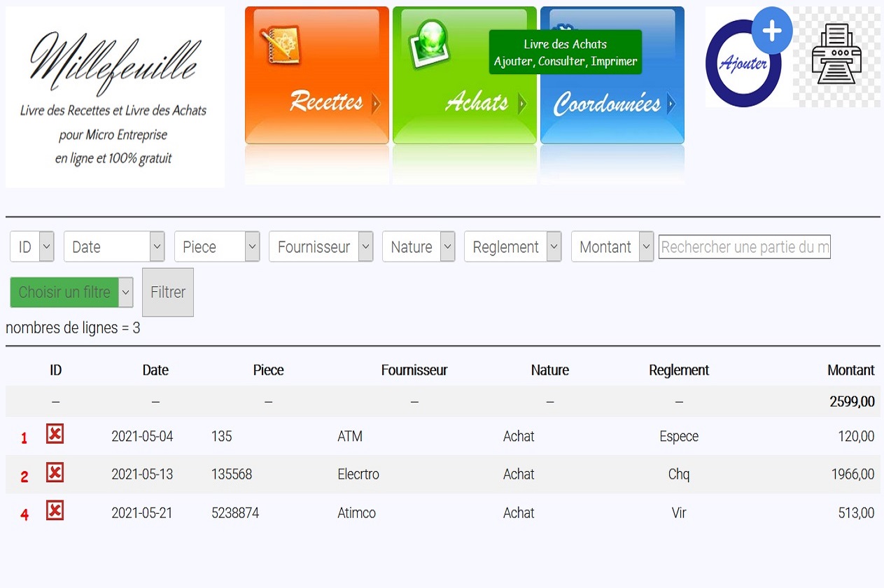Image resolution: width=884 pixels, height=588 pixels.
Task: Click the printer icon
Action: point(836,55)
